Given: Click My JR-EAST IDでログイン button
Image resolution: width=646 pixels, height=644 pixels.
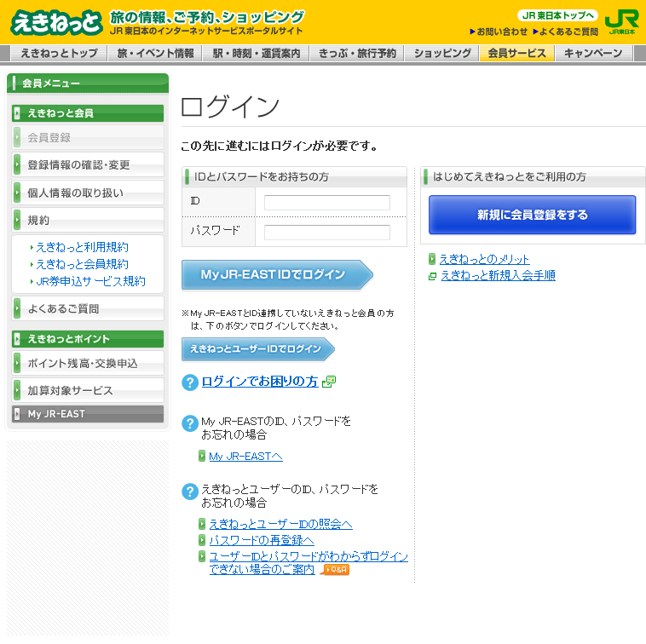Looking at the screenshot, I should pos(277,274).
